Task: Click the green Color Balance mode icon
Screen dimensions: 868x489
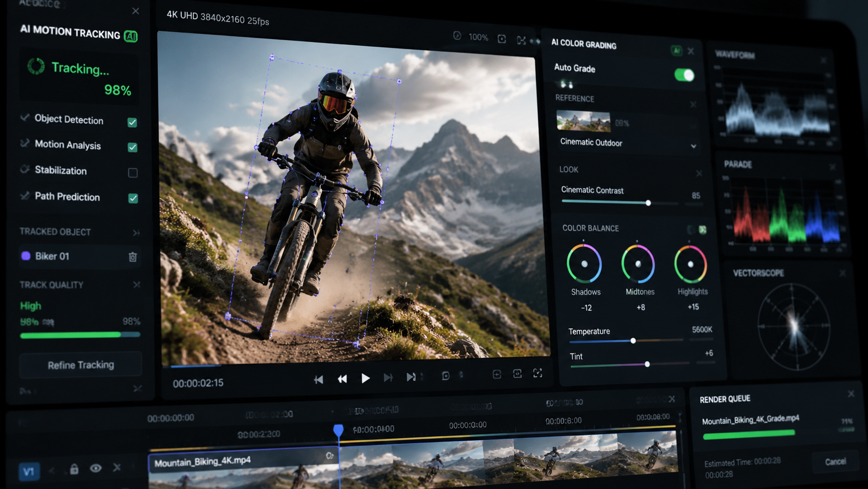Action: pos(702,230)
